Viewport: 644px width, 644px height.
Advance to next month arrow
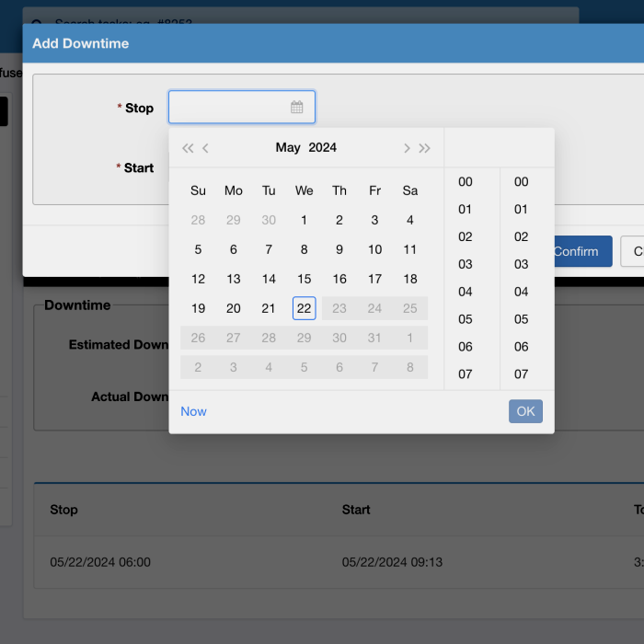point(407,148)
